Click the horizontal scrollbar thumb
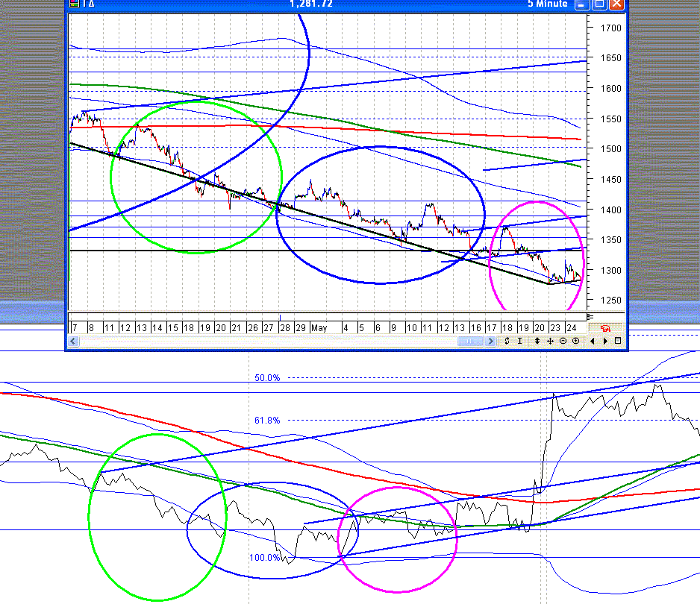700x604 pixels. 469,341
